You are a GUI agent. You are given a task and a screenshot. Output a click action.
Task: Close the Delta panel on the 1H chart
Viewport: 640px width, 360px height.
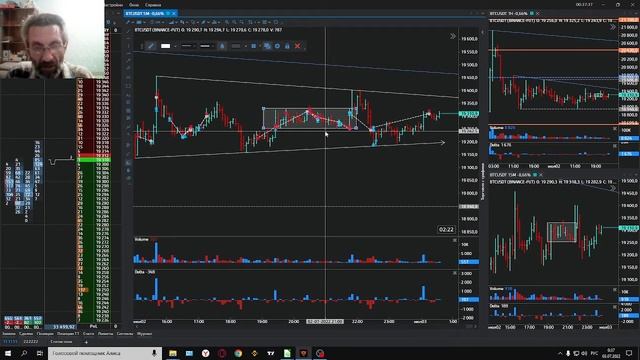(615, 146)
